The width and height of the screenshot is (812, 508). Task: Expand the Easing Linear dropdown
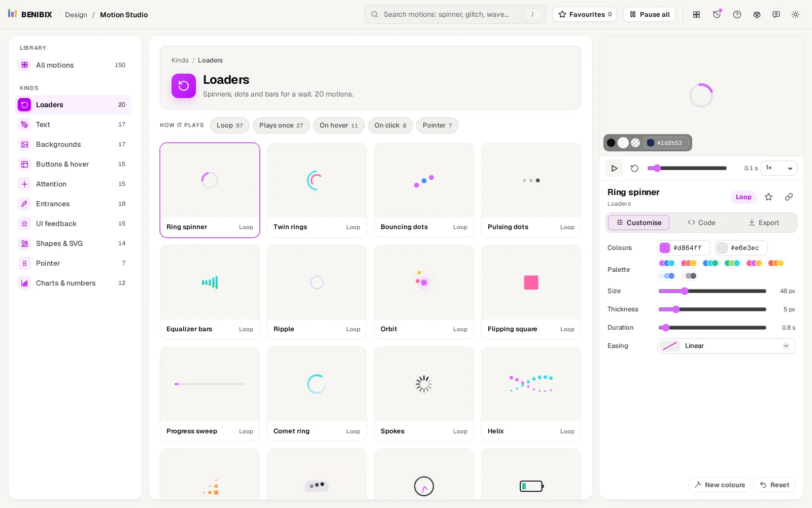tap(726, 346)
